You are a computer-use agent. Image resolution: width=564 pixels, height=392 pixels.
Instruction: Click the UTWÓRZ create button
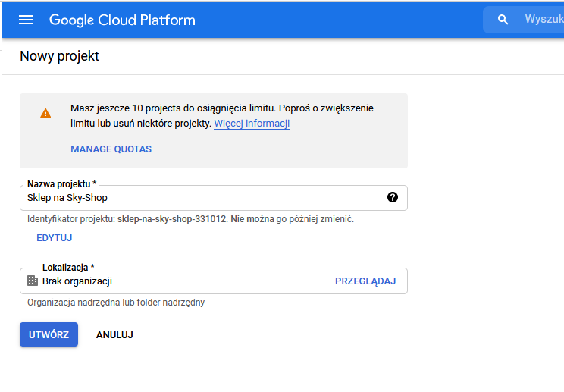(x=49, y=334)
